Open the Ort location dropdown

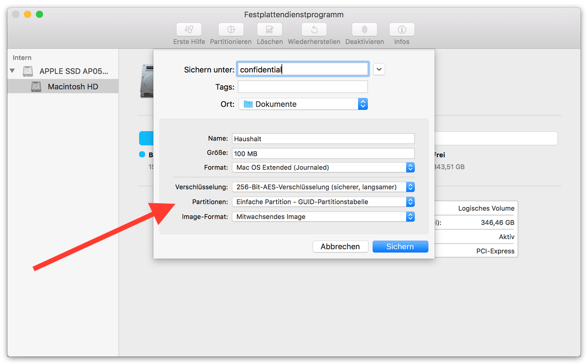point(303,104)
